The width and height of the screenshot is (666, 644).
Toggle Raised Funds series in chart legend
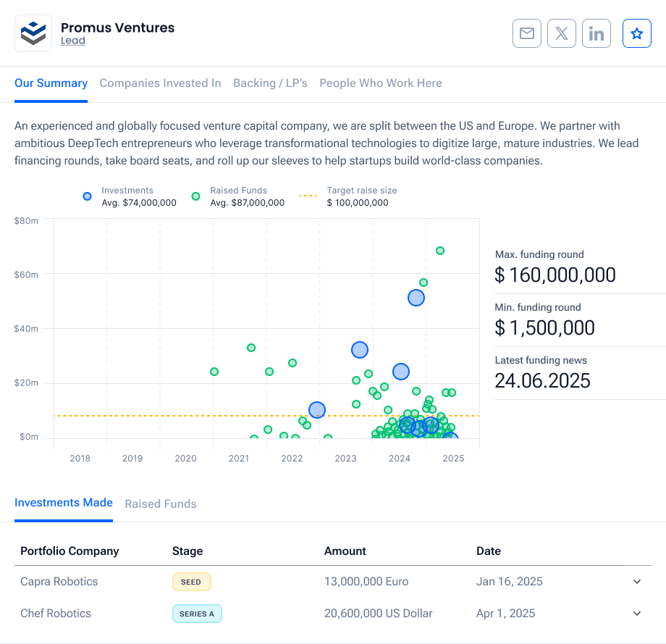(238, 196)
